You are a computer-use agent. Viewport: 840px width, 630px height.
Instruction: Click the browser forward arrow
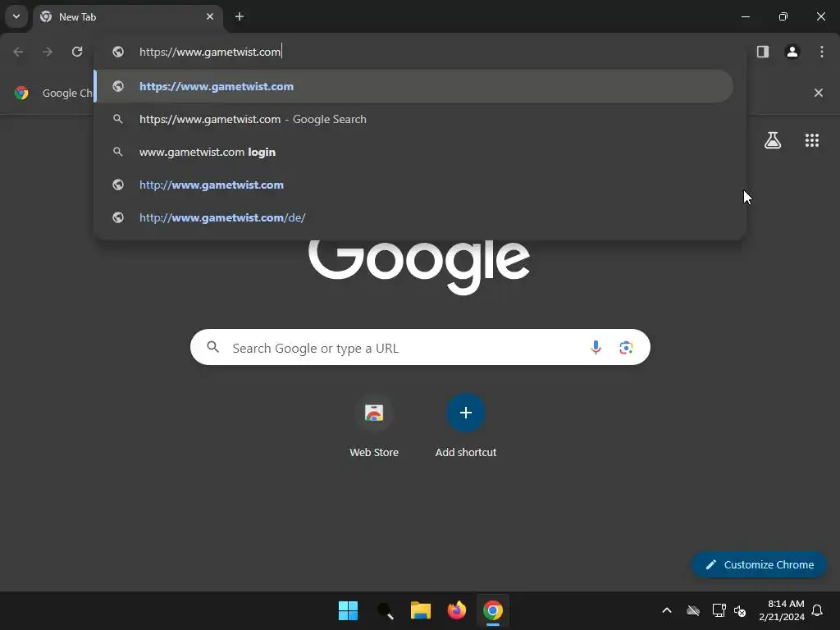(48, 52)
